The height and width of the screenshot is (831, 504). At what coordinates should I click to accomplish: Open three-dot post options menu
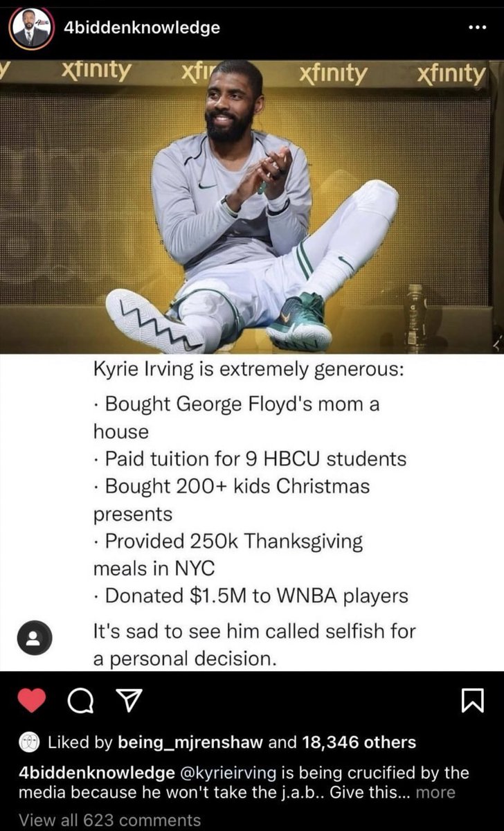[478, 29]
